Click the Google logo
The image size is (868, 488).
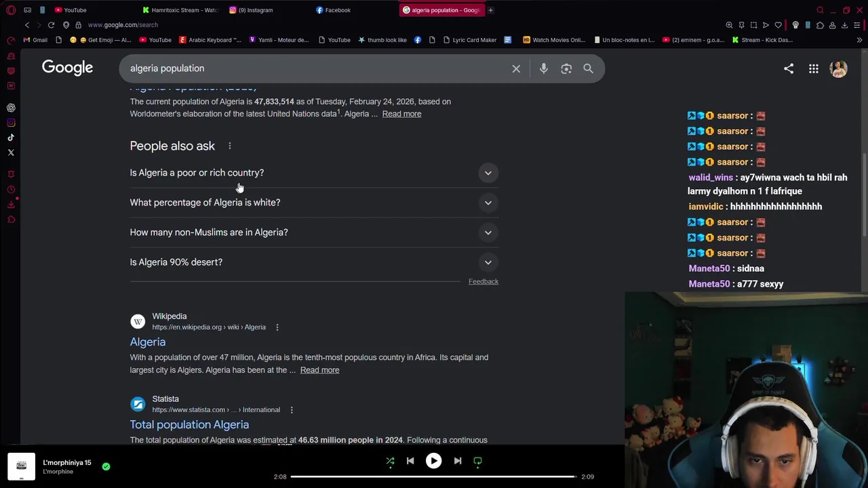(x=67, y=68)
